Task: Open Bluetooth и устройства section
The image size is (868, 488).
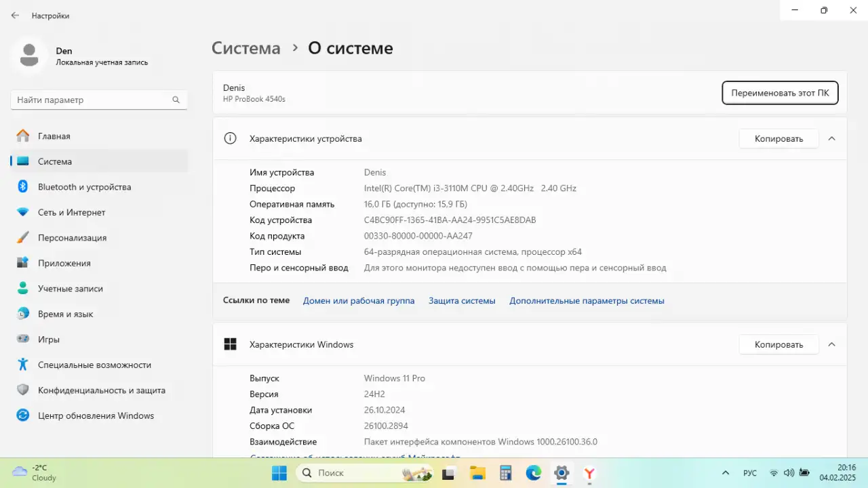Action: 100,187
